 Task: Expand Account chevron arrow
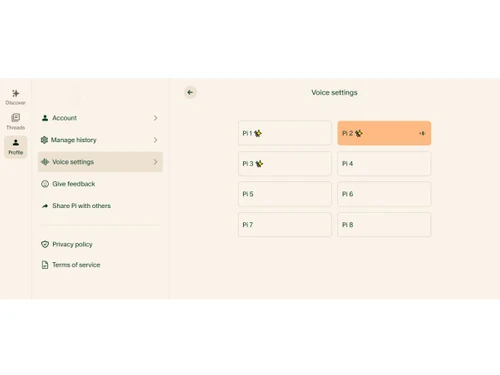155,118
